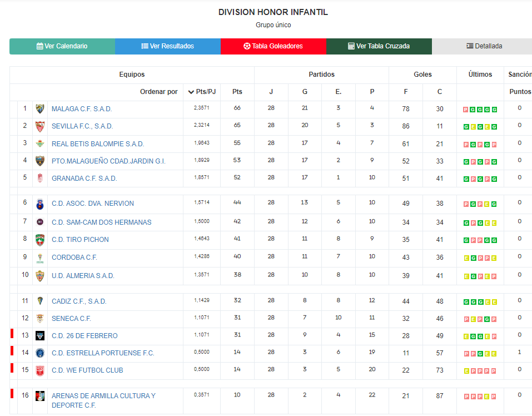Sort table by G wins column

[x=305, y=92]
